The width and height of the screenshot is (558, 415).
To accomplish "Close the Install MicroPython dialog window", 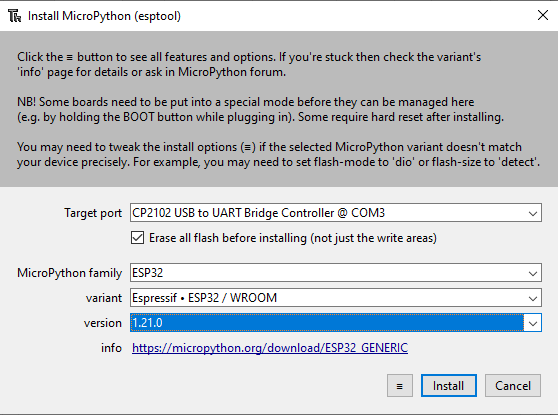I will [x=543, y=15].
